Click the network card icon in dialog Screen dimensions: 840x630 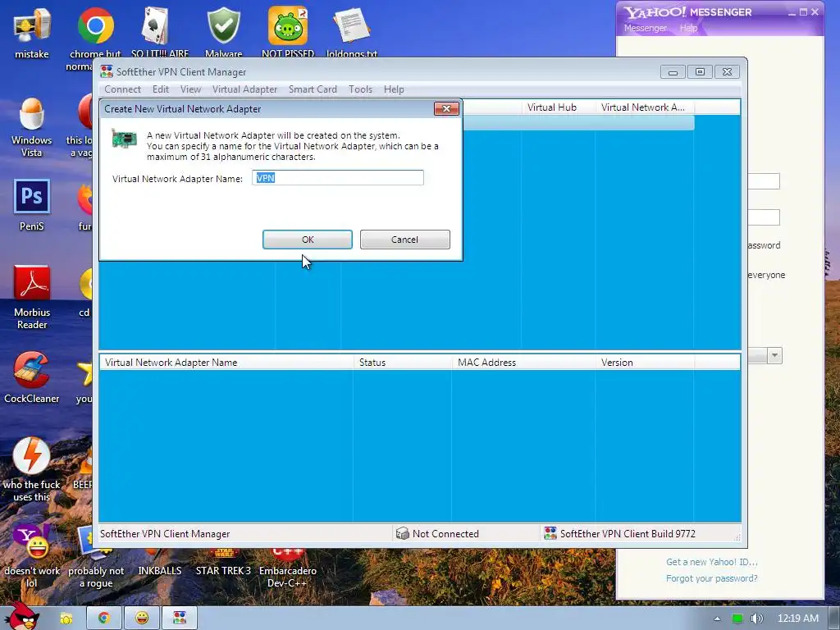point(125,138)
